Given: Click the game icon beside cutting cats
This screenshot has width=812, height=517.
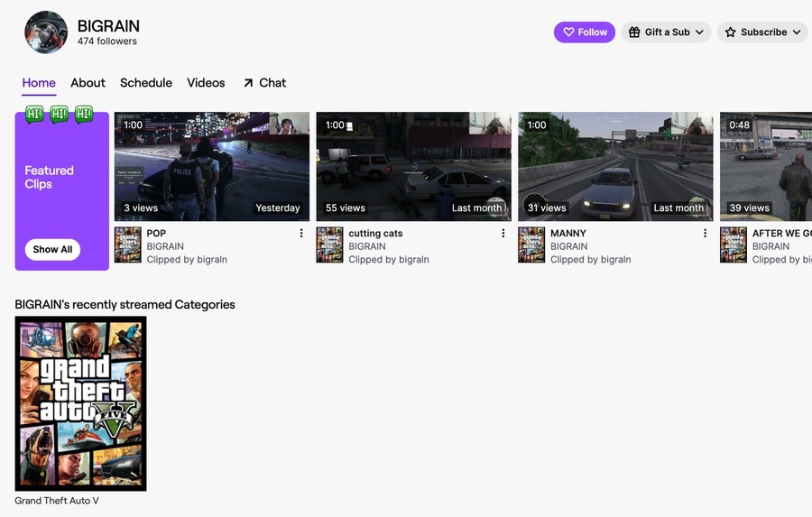Looking at the screenshot, I should coord(329,245).
